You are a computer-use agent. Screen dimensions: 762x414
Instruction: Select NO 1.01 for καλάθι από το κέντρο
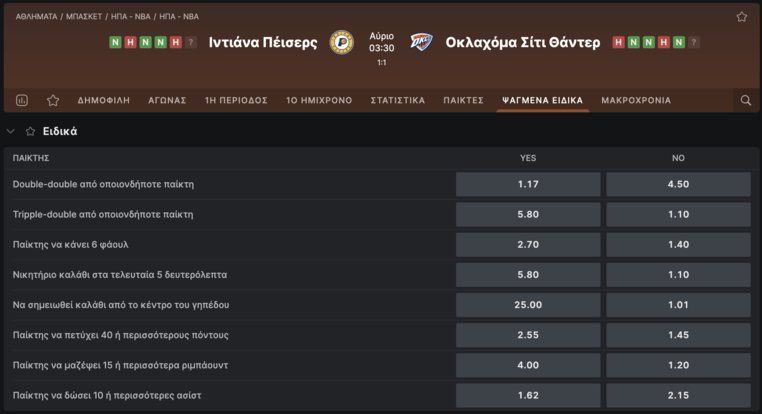coord(678,305)
